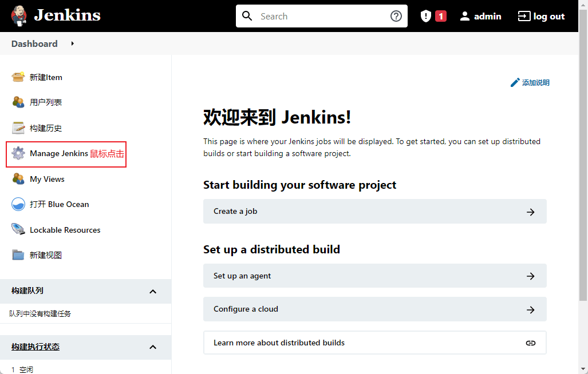Open the Lockable Resources sidebar link
This screenshot has height=374, width=588.
65,230
